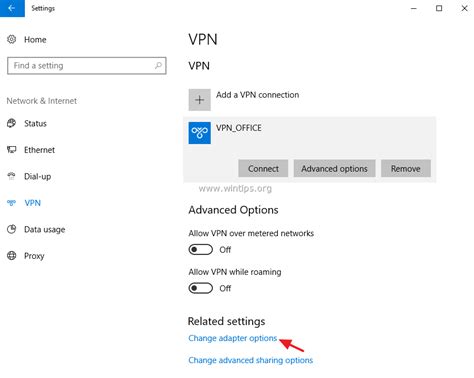474x378 pixels.
Task: Click the search magnifier icon
Action: click(x=158, y=66)
